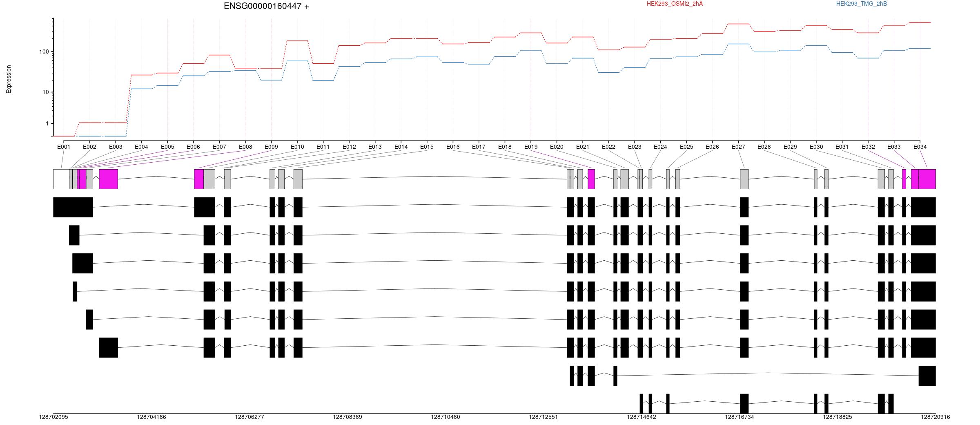Select exon bin label E025
This screenshot has height=425, width=980.
[x=686, y=147]
